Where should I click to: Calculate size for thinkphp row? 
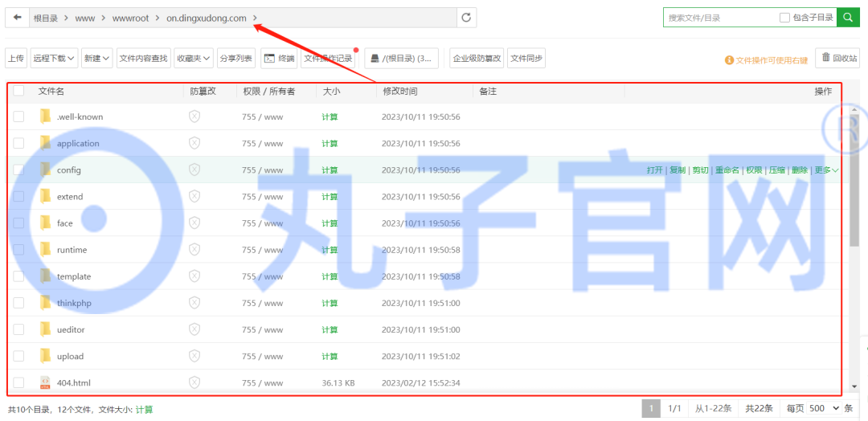[330, 303]
